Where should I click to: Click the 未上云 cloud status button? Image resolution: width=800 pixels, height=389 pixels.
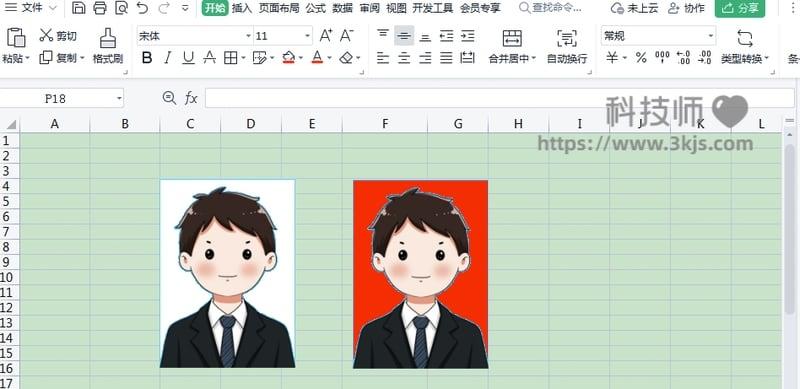[x=634, y=8]
